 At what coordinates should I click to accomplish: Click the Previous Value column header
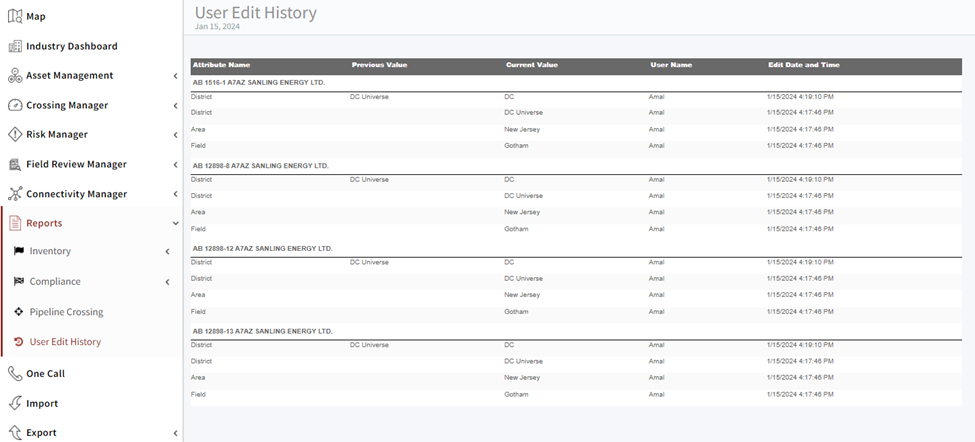pos(379,65)
